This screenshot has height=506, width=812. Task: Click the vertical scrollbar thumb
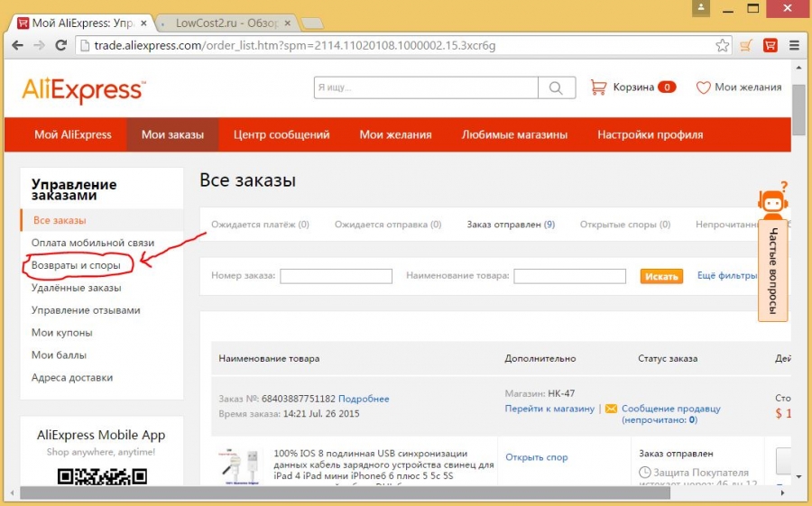[x=798, y=110]
